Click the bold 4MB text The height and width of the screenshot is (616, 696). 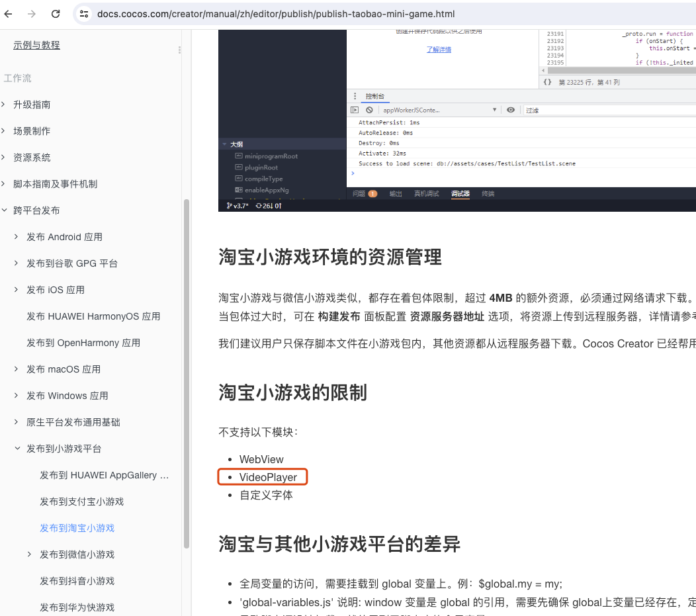click(501, 298)
